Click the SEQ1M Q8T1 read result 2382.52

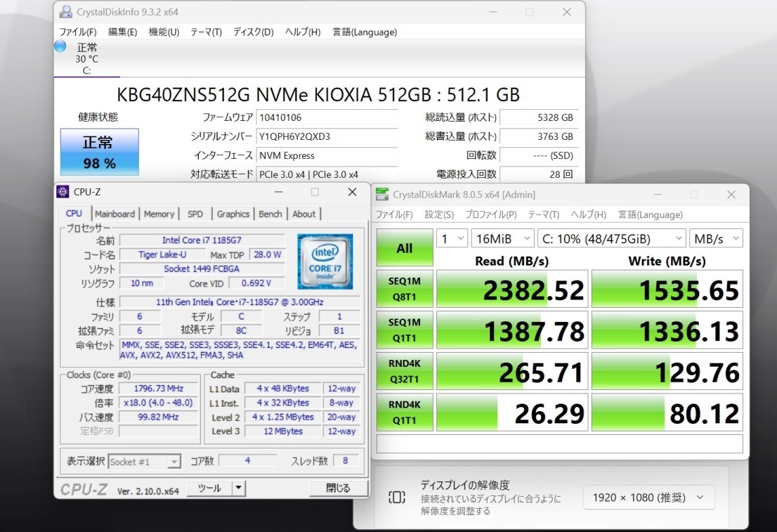[512, 289]
